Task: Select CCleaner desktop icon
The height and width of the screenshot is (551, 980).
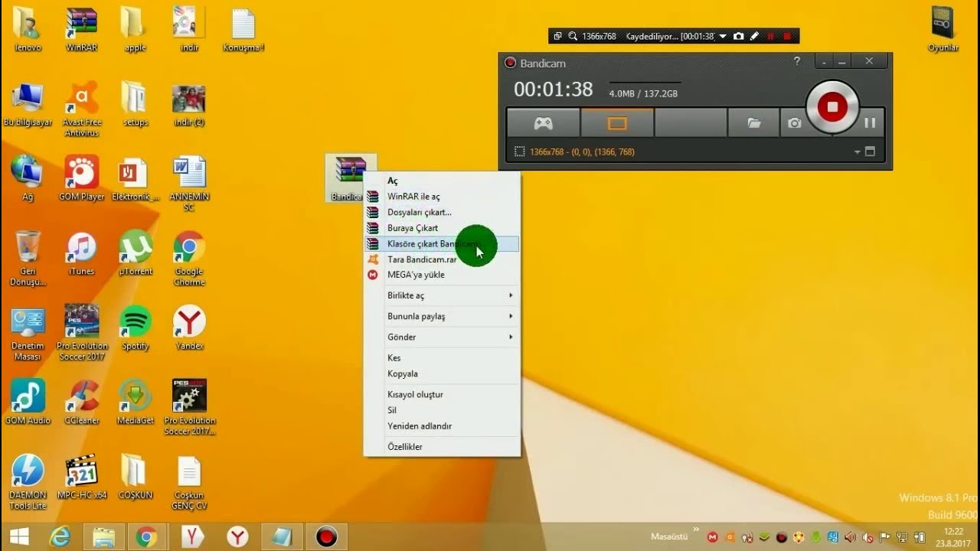Action: (x=81, y=402)
